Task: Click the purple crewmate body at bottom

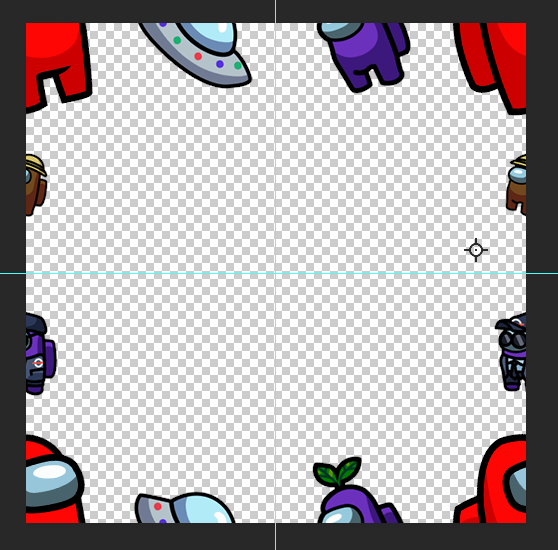Action: pos(359,503)
